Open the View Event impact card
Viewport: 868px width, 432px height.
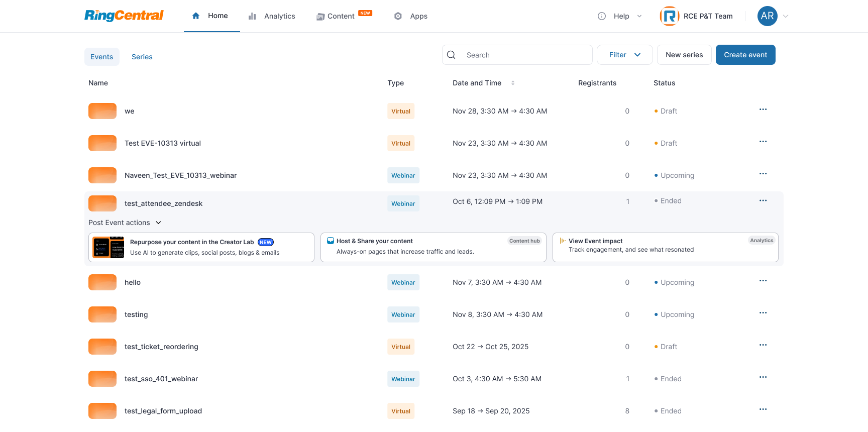(666, 247)
